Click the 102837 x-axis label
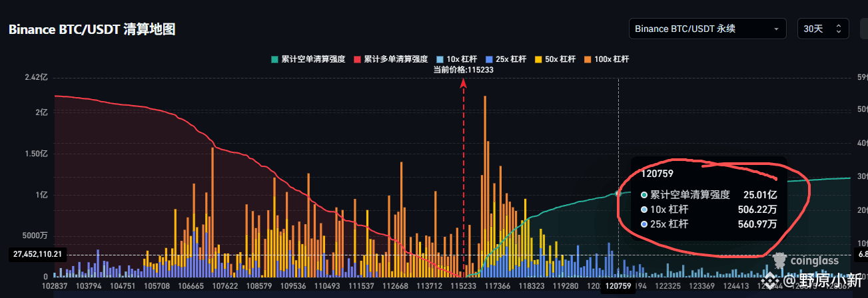This screenshot has width=868, height=298. (55, 285)
